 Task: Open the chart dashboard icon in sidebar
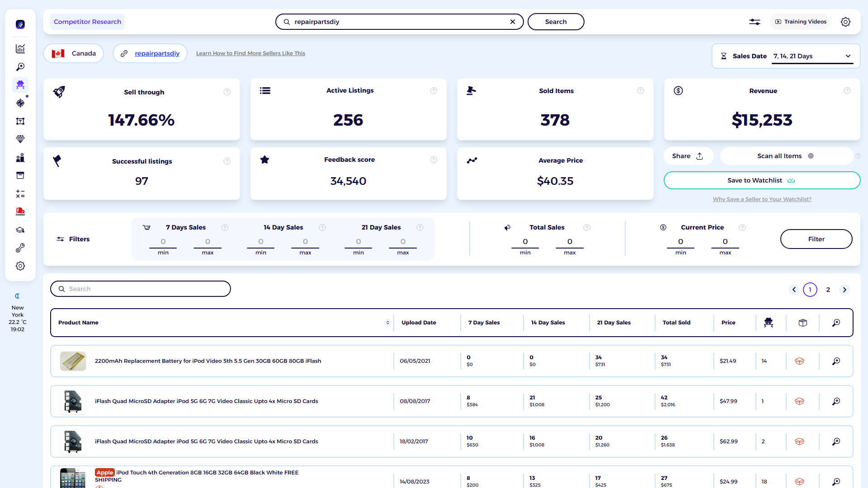[20, 49]
